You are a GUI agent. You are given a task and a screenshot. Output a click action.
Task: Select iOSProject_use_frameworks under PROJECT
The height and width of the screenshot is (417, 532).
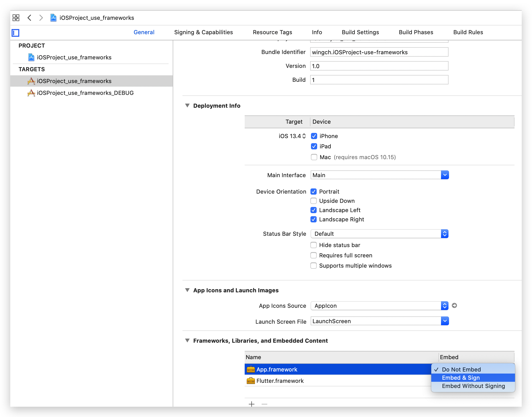pos(91,57)
